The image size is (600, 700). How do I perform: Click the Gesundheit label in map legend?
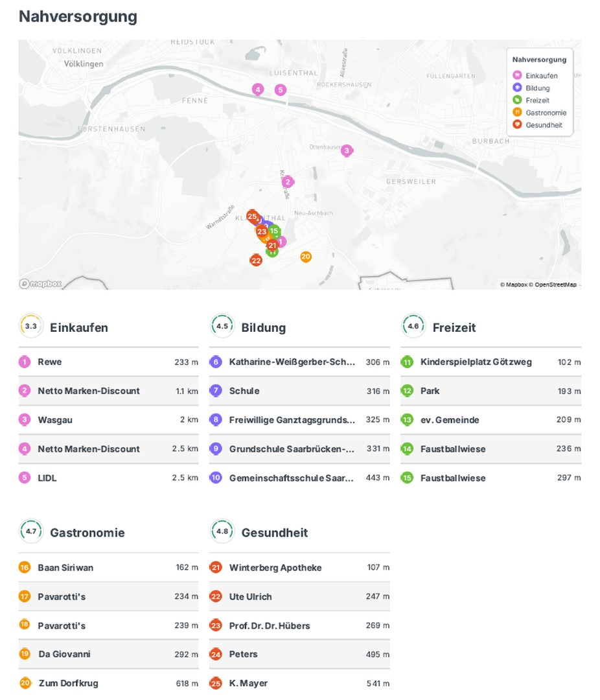click(x=544, y=125)
